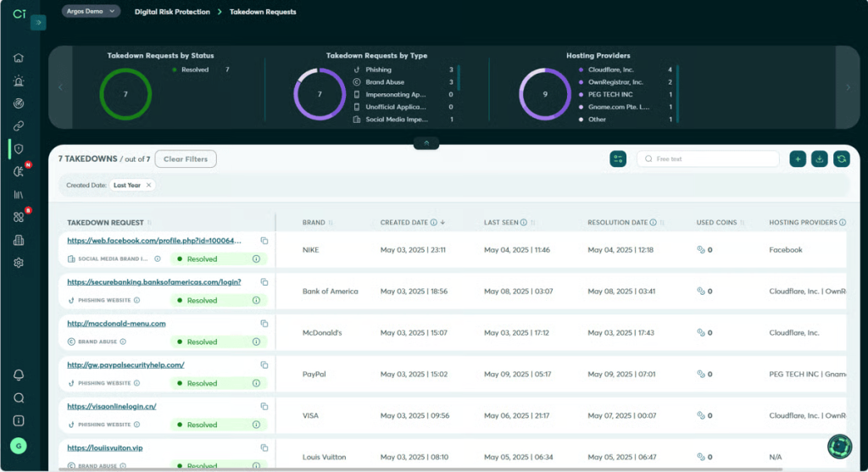Open the chain link icon in sidebar
This screenshot has width=868, height=472.
19,126
